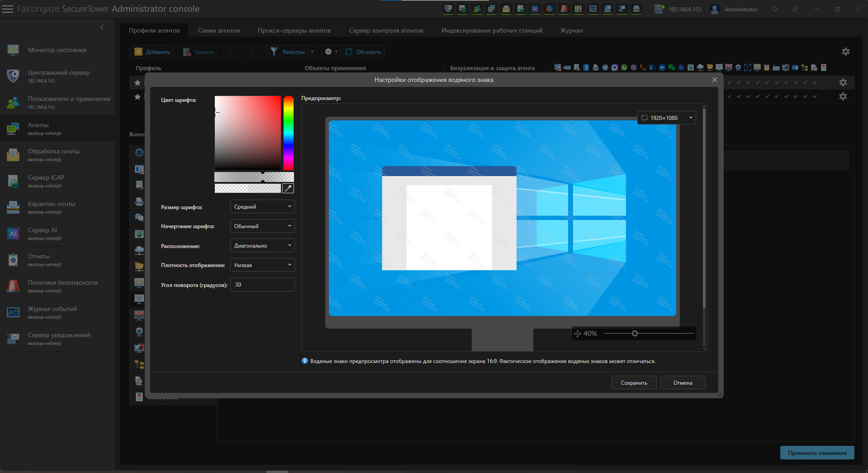Open Mail quarantine icon in top toolbar

(636, 9)
